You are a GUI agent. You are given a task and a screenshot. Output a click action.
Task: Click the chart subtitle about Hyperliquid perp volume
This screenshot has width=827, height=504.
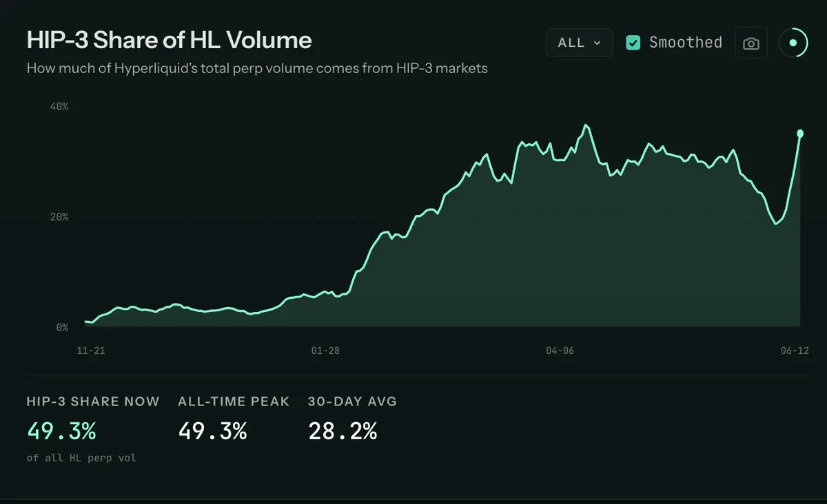pos(257,69)
